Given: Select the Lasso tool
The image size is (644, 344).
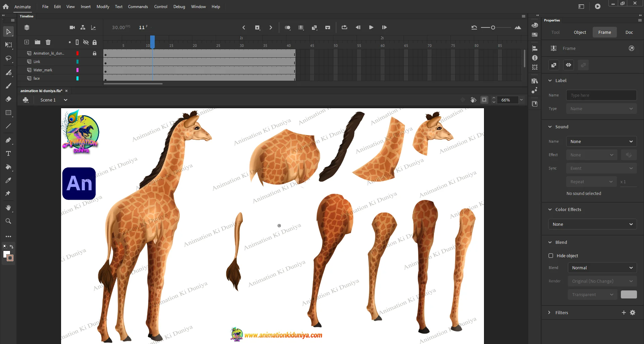Looking at the screenshot, I should (x=8, y=59).
